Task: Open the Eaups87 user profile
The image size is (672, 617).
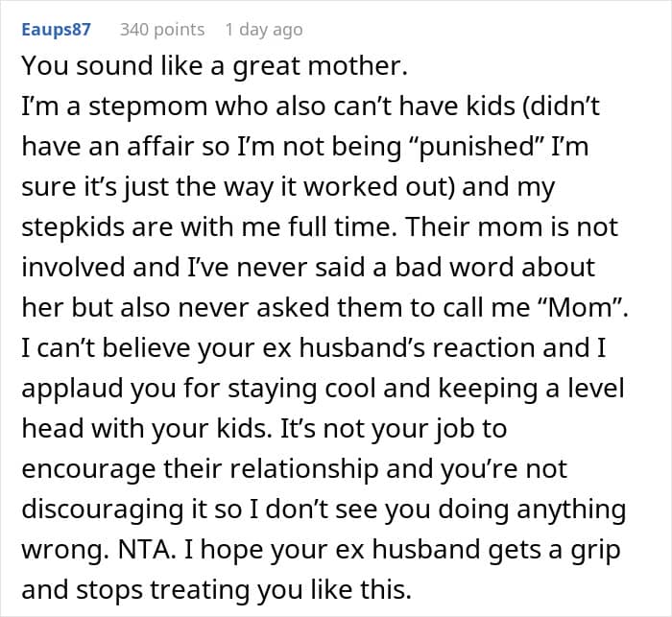Action: (56, 29)
